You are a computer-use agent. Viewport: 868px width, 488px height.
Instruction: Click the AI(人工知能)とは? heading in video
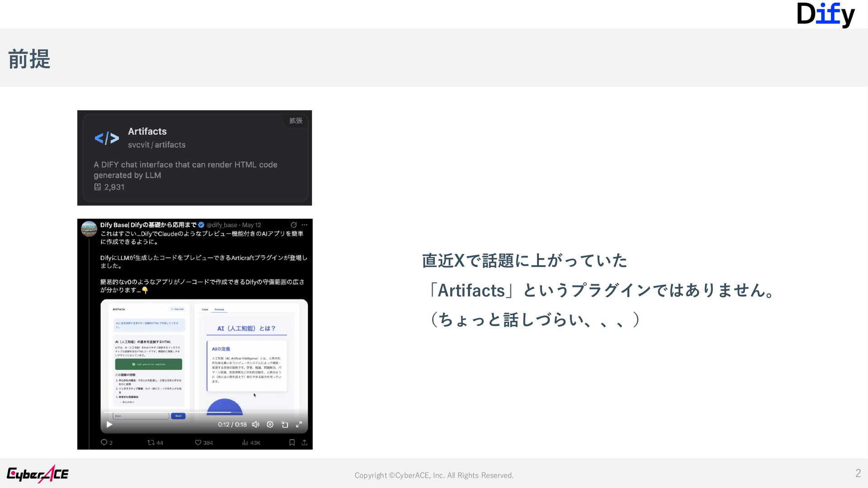coord(246,328)
